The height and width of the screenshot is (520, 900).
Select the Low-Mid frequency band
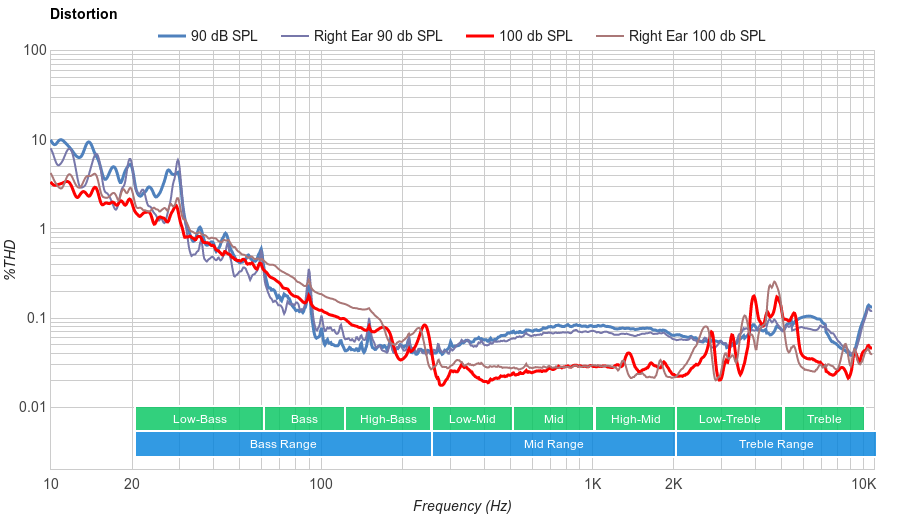[x=473, y=419]
